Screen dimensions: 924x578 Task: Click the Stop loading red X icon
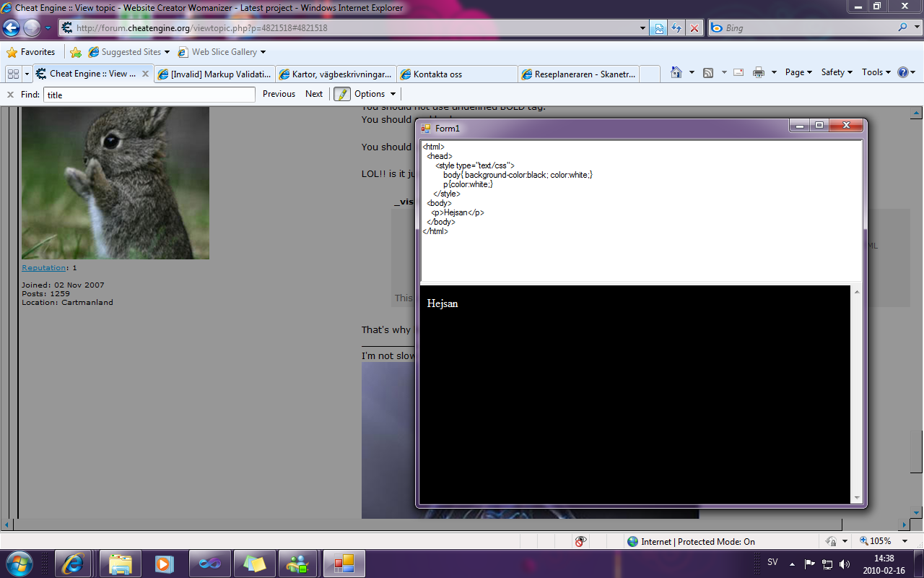(x=694, y=28)
